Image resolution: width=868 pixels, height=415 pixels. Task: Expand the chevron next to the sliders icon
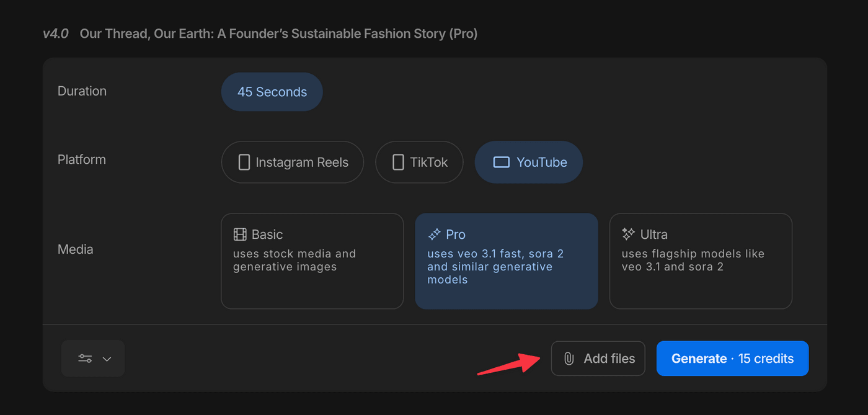(107, 359)
